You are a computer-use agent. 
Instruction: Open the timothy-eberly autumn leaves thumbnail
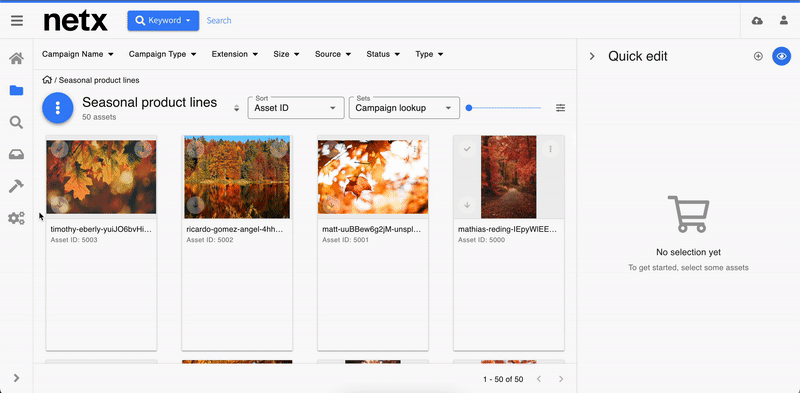coord(102,177)
